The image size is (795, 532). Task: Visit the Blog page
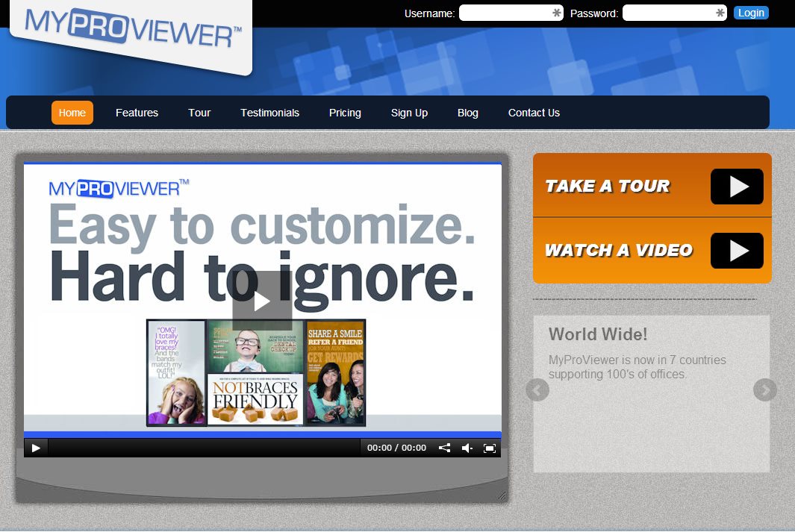click(x=468, y=113)
